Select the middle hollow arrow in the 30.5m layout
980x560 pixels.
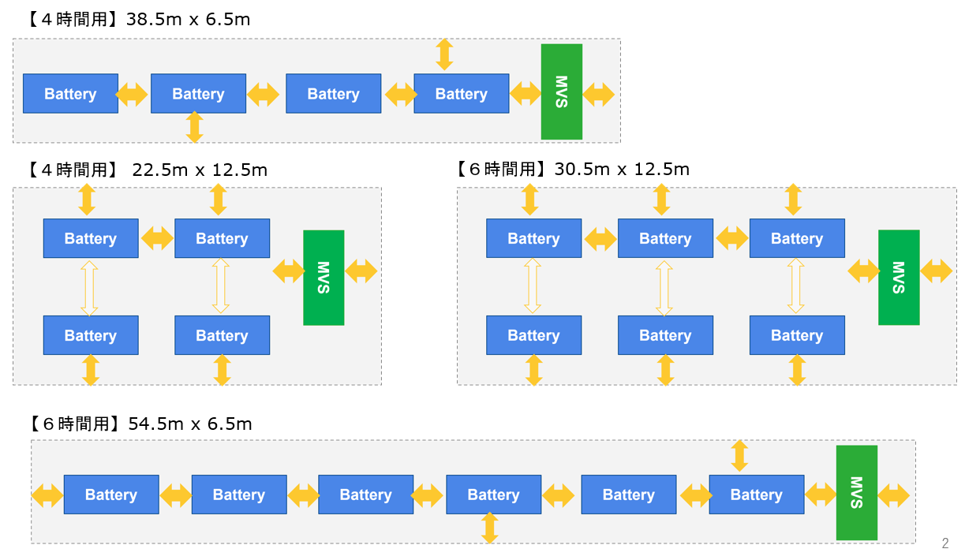click(x=665, y=287)
